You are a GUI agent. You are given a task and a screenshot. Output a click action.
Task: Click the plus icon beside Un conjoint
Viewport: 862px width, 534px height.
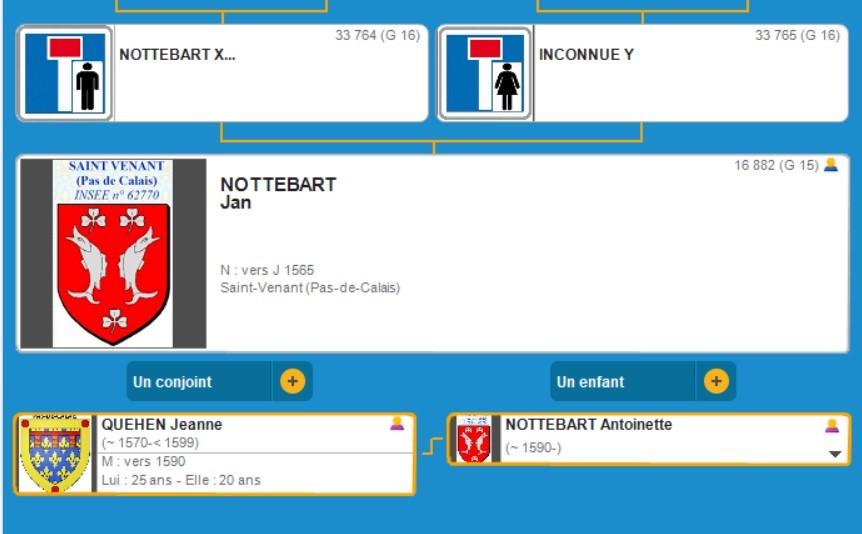coord(292,381)
